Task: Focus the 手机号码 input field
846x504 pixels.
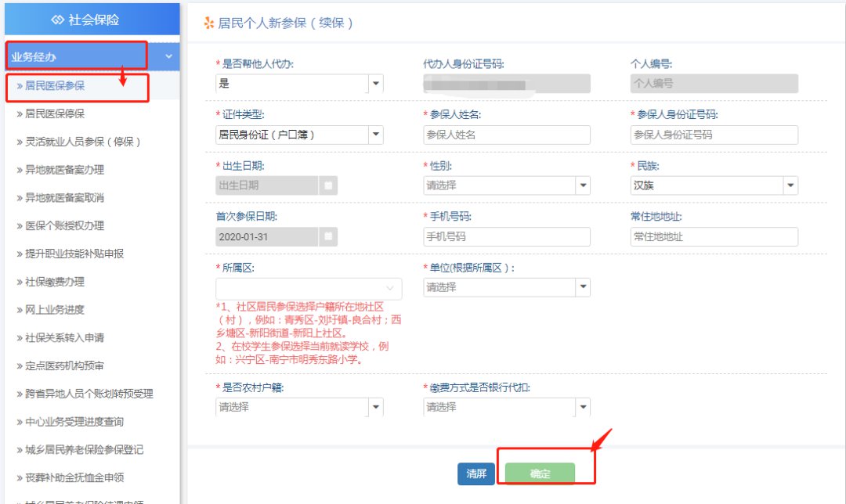Action: tap(507, 236)
